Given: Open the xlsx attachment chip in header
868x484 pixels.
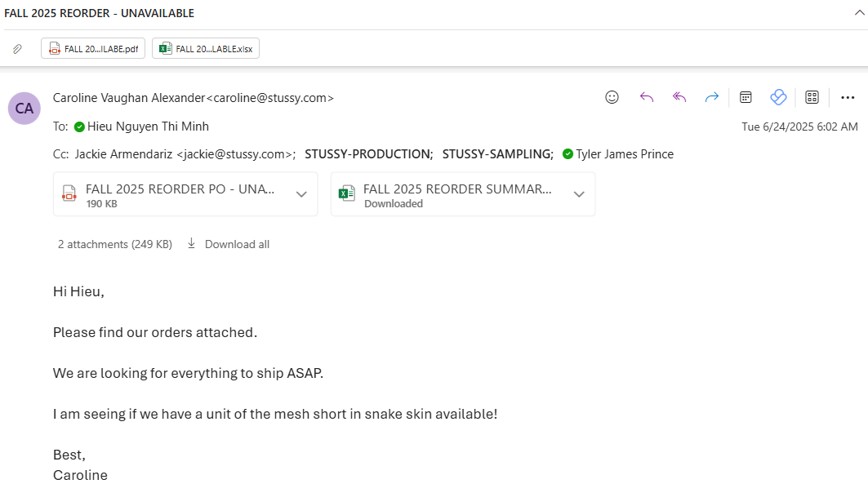Looking at the screenshot, I should point(206,49).
